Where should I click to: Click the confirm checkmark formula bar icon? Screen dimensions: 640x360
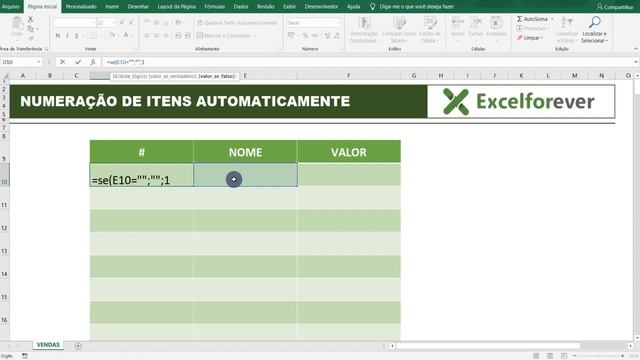click(x=78, y=62)
